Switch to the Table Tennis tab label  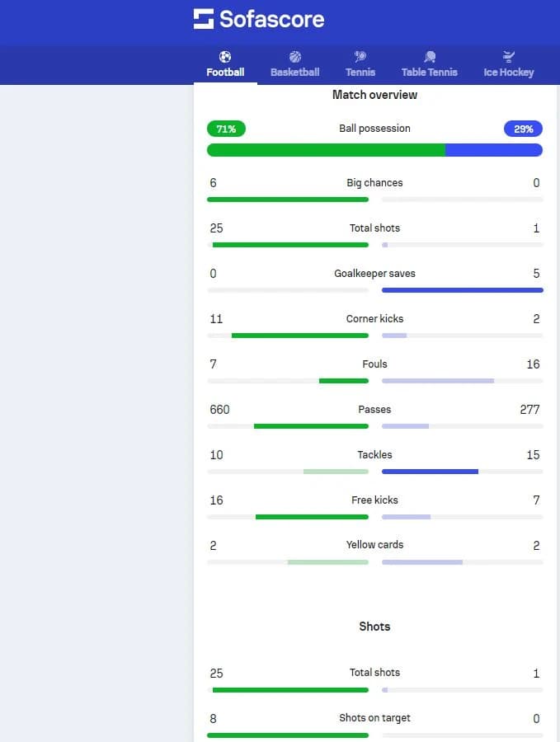430,73
